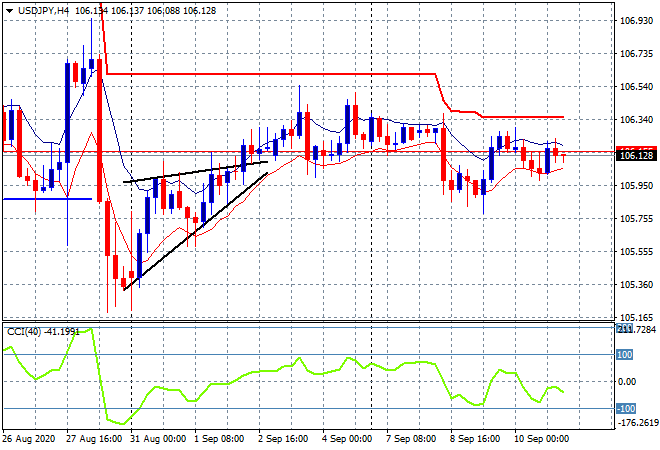The height and width of the screenshot is (450, 660).
Task: Select the CCI(40) -41.1991 indicator label
Action: point(43,332)
